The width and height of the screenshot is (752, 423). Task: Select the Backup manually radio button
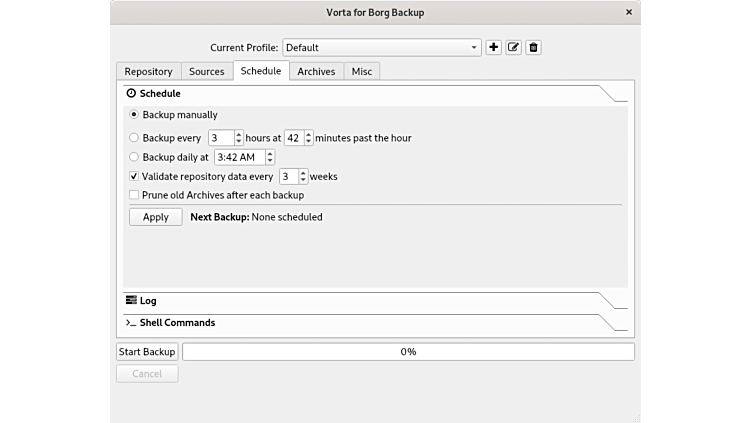click(x=135, y=115)
